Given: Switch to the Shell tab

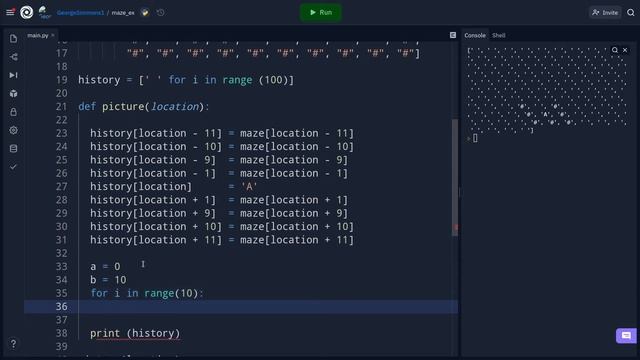Looking at the screenshot, I should (499, 36).
